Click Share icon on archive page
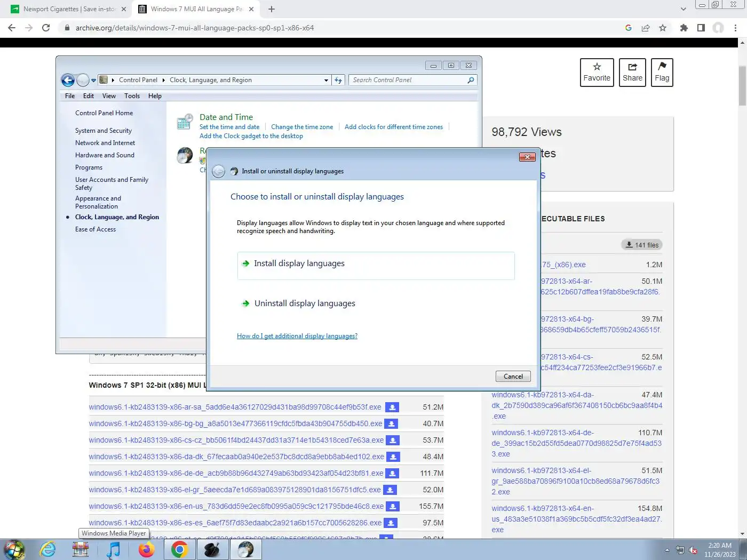Viewport: 747px width, 560px height. coord(632,73)
